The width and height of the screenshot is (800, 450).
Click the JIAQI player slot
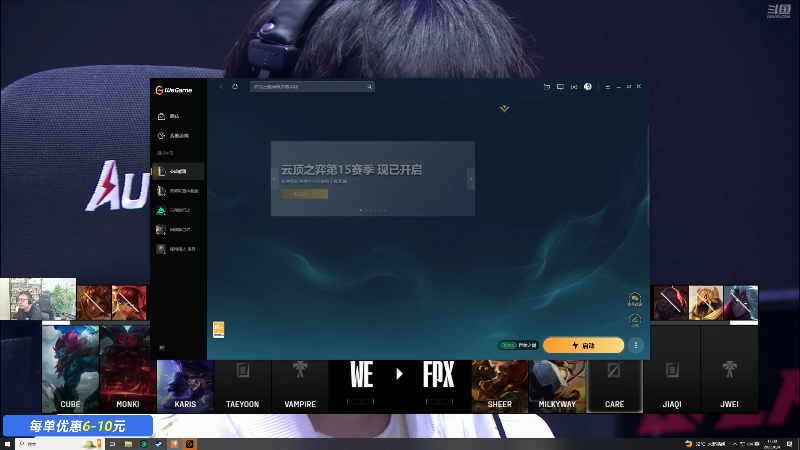(x=672, y=369)
